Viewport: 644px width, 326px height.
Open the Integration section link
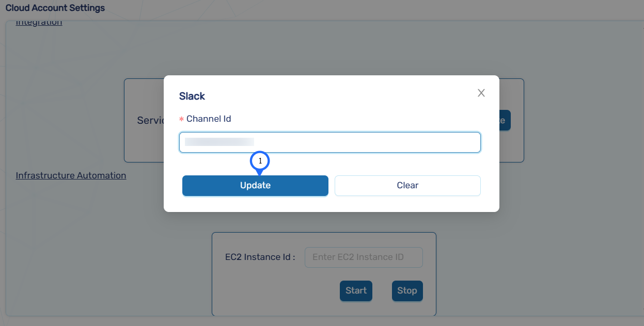point(38,22)
